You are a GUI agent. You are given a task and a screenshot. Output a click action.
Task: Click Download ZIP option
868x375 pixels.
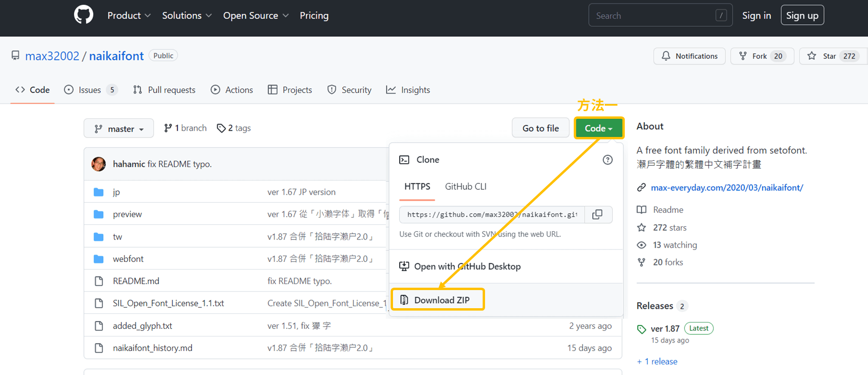coord(437,300)
